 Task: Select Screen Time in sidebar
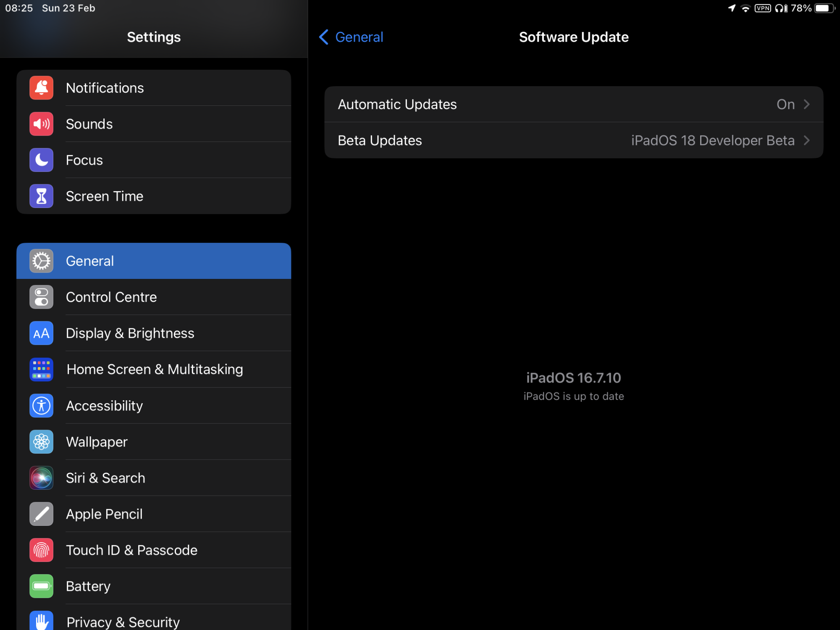tap(154, 196)
